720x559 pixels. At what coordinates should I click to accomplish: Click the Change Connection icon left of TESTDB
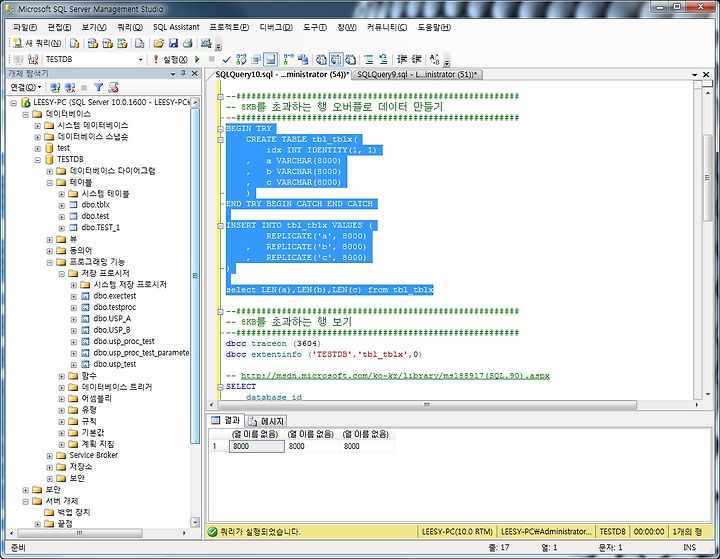coord(33,59)
